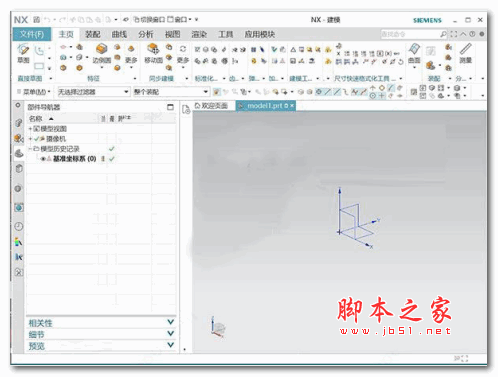Collapse the 模型历史记录 tree node

tap(30, 149)
